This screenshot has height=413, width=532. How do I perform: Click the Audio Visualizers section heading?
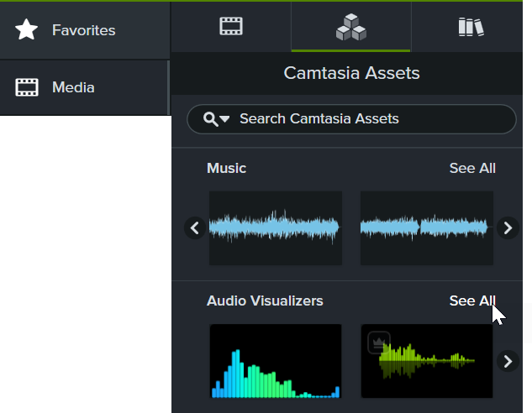pyautogui.click(x=265, y=301)
